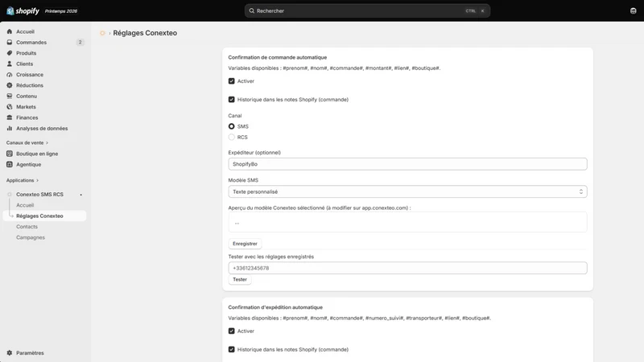Screen dimensions: 644x362
Task: Click the Produits tag icon
Action: pos(10,53)
